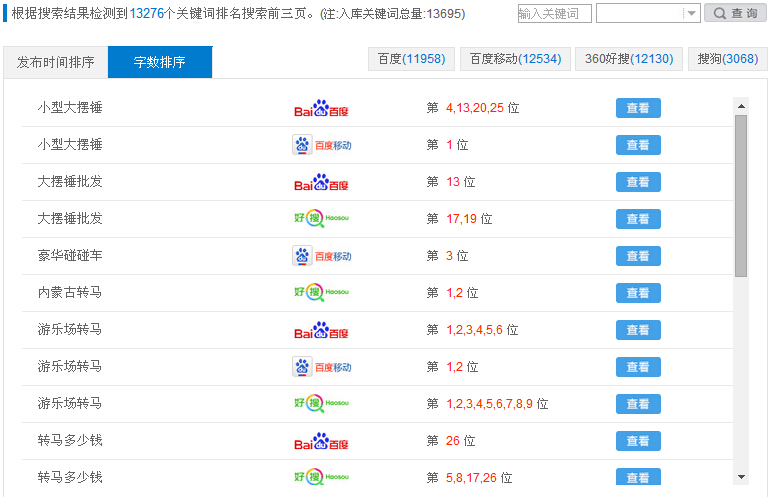Click the 查询 search button
770x497 pixels.
tap(735, 13)
